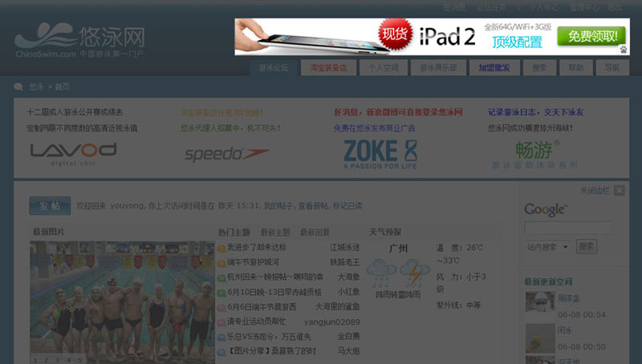Click the Google logo in sidebar
The height and width of the screenshot is (364, 642).
(546, 210)
